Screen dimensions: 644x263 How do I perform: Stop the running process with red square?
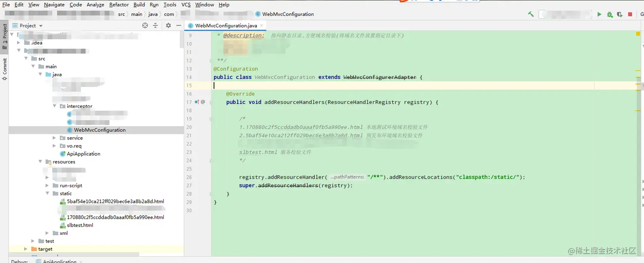(x=630, y=14)
